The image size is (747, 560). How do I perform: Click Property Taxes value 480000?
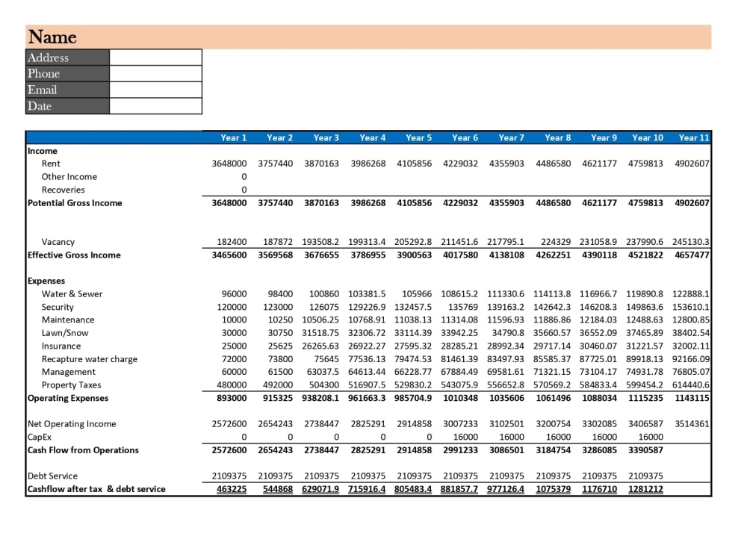[232, 385]
